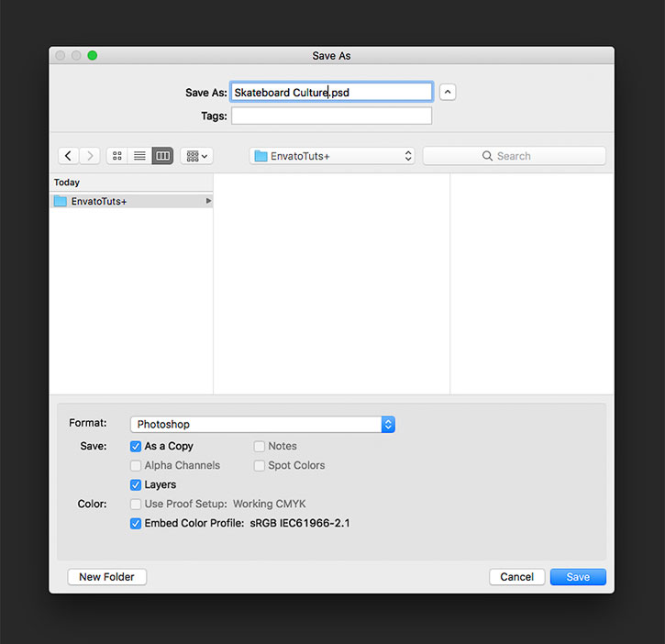The image size is (665, 644).
Task: Click the blue Save button
Action: [578, 576]
